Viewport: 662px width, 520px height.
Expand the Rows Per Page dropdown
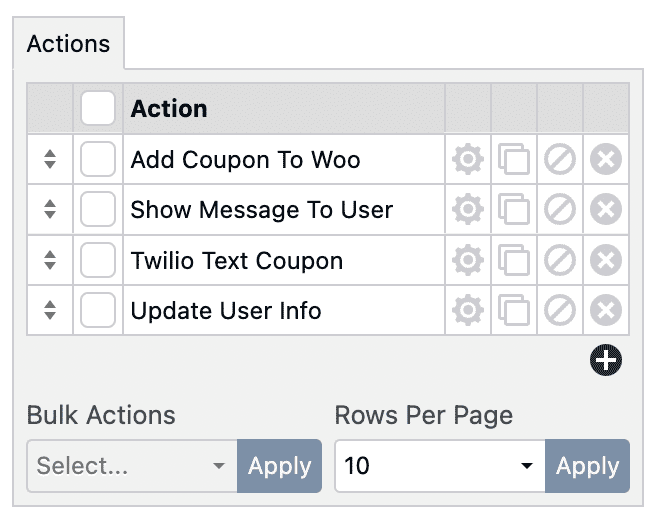pos(440,466)
